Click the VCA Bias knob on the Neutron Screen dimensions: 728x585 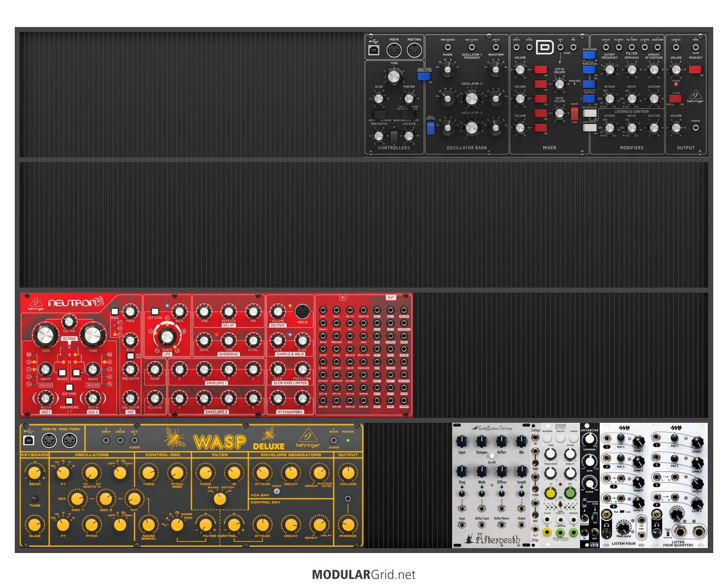pos(155,397)
